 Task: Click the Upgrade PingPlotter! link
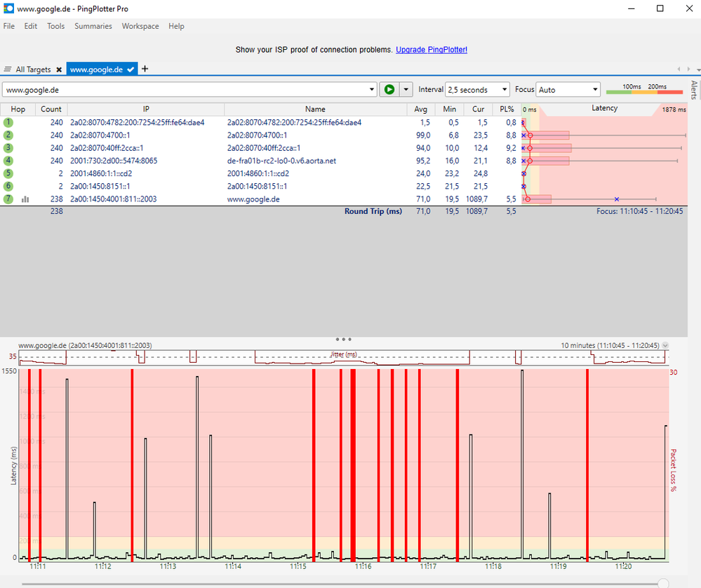coord(432,50)
